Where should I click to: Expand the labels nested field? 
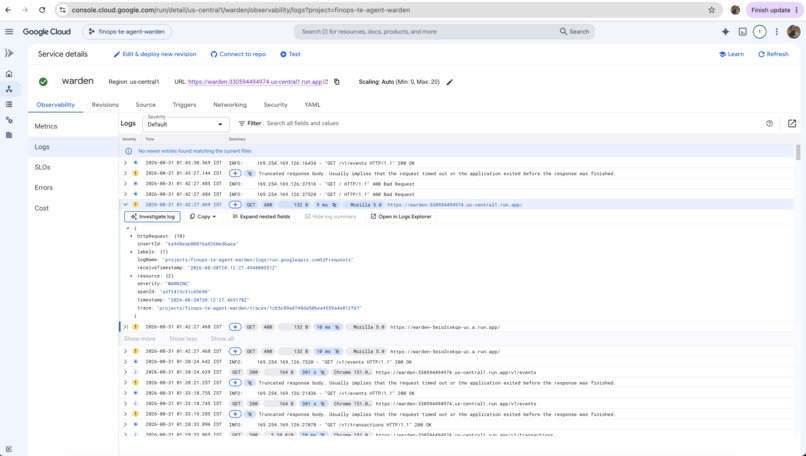131,252
